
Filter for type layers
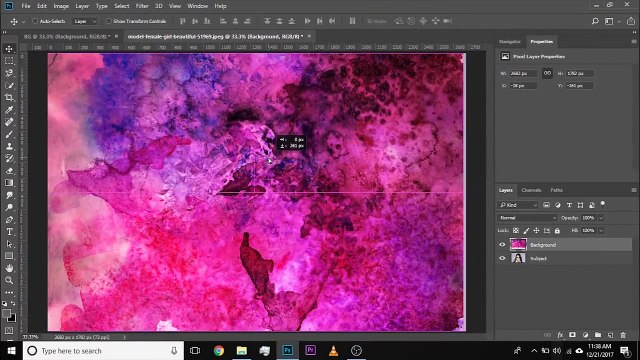coord(569,205)
